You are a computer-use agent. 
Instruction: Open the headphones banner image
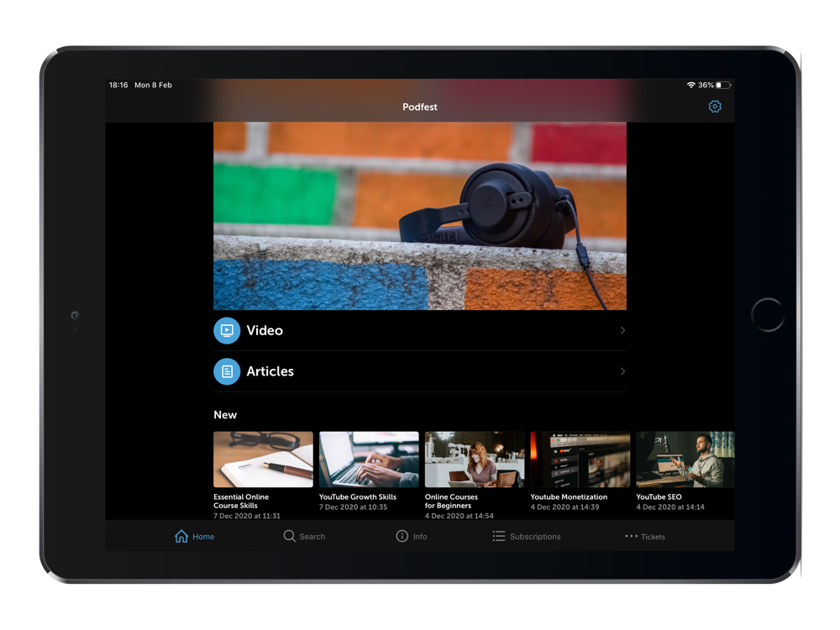[x=420, y=216]
